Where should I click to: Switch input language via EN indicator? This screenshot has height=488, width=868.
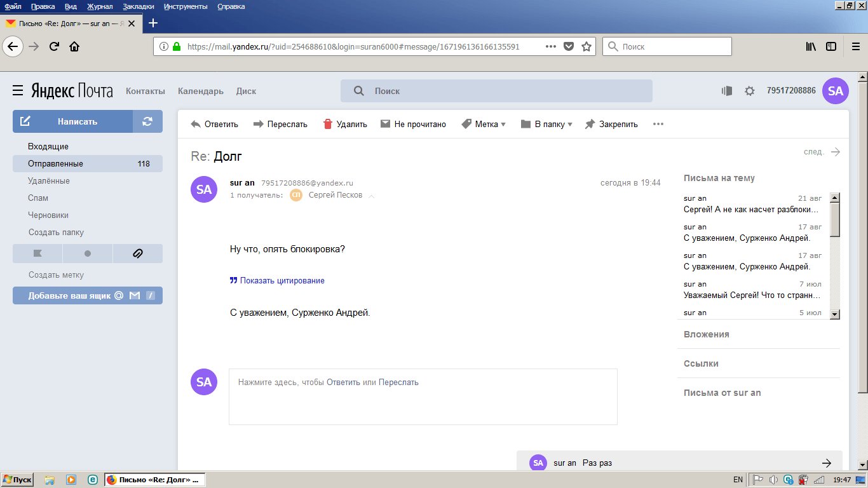tap(738, 480)
